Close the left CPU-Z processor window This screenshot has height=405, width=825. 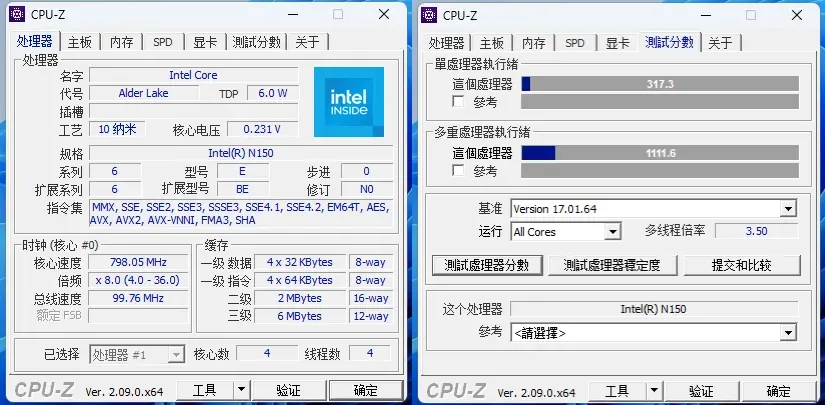click(x=384, y=15)
